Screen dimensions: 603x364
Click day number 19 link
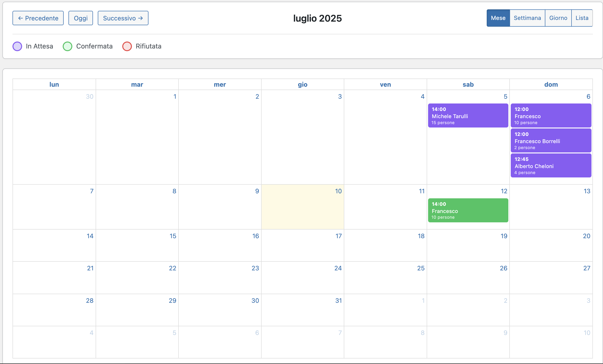(504, 236)
